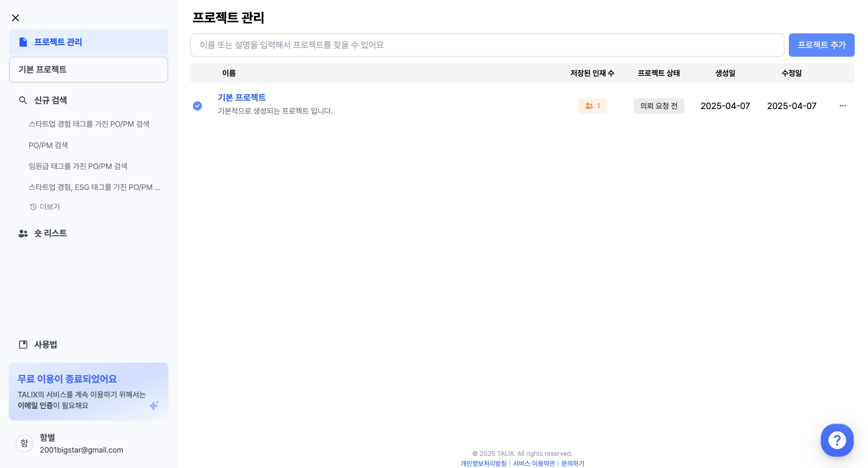Open the help question mark button

tap(837, 440)
